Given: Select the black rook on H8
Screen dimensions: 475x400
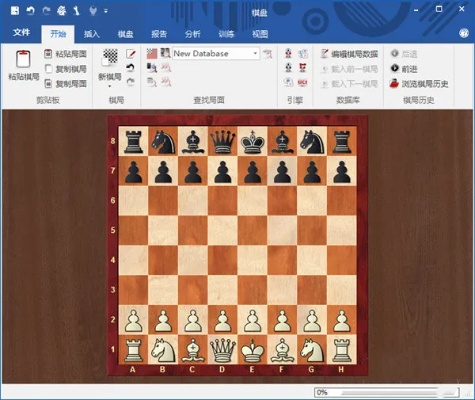Looking at the screenshot, I should 342,141.
